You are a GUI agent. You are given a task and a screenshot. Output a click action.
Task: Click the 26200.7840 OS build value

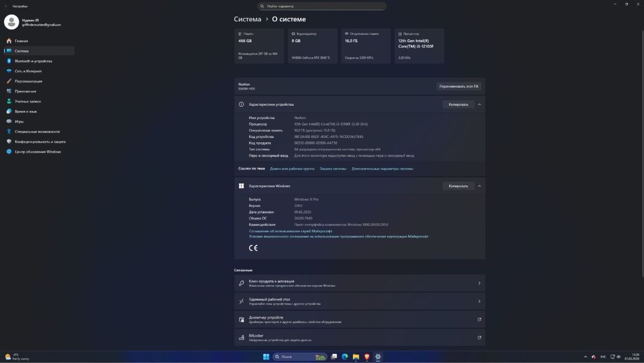pyautogui.click(x=303, y=219)
